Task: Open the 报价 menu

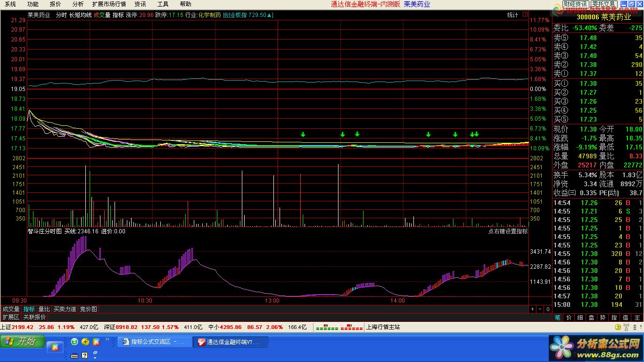Action: pos(55,4)
